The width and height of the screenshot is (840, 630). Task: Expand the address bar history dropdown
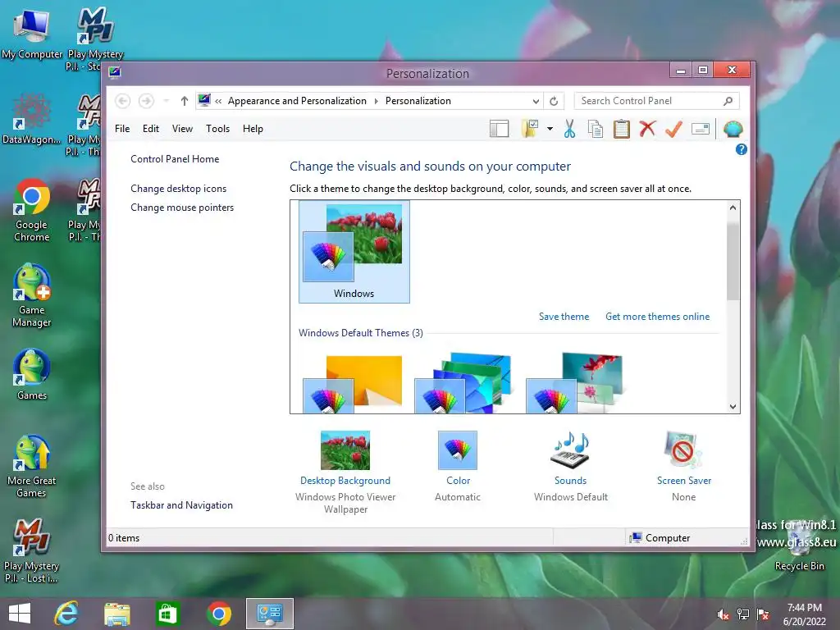[536, 101]
